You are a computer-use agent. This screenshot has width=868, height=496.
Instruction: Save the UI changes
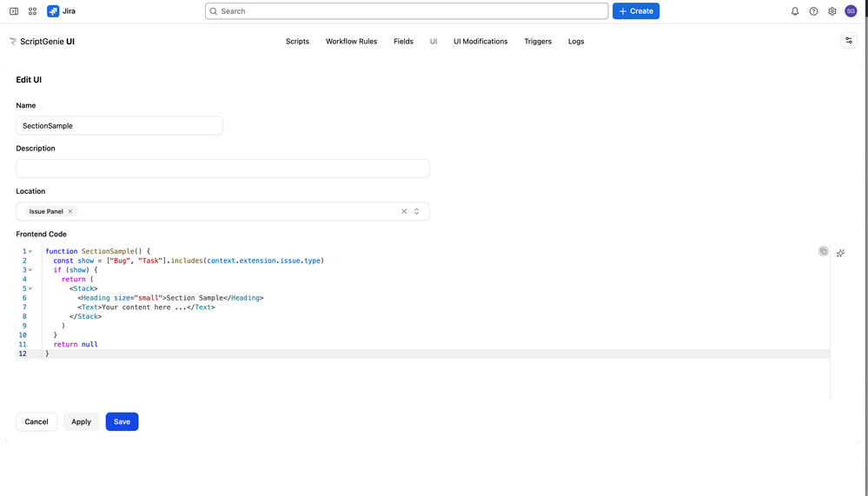coord(122,422)
